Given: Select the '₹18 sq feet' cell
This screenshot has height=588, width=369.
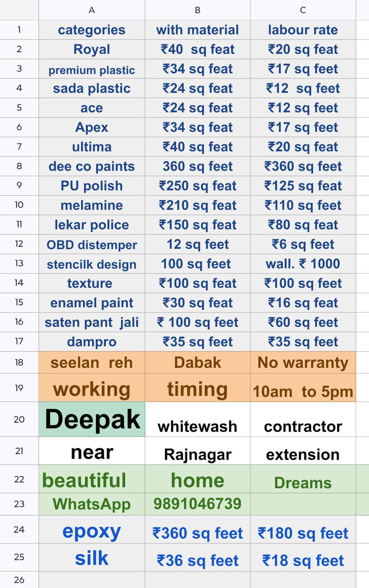Looking at the screenshot, I should (x=303, y=558).
